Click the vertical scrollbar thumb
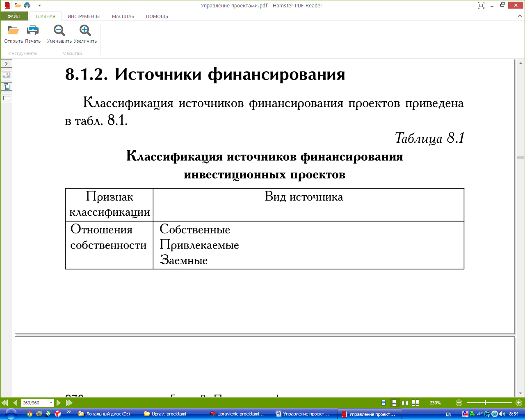This screenshot has height=420, width=525. click(x=520, y=157)
